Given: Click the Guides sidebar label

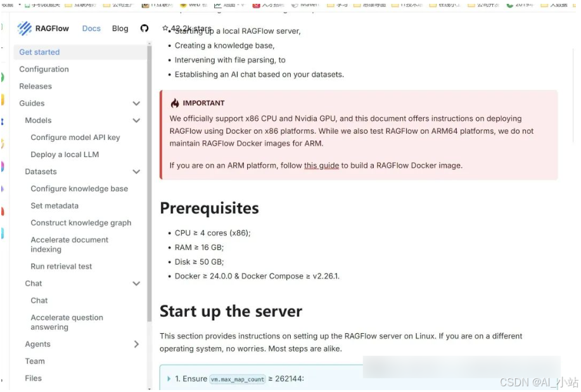Looking at the screenshot, I should pyautogui.click(x=32, y=103).
